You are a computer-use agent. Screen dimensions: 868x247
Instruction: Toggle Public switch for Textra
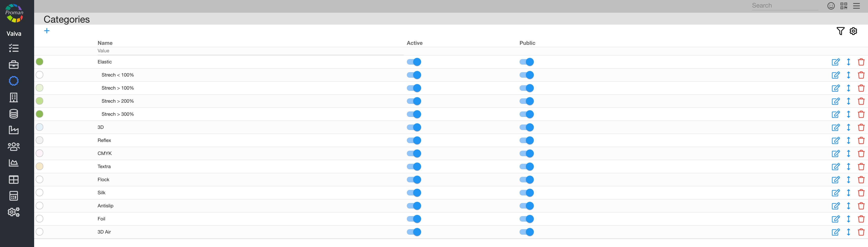526,167
